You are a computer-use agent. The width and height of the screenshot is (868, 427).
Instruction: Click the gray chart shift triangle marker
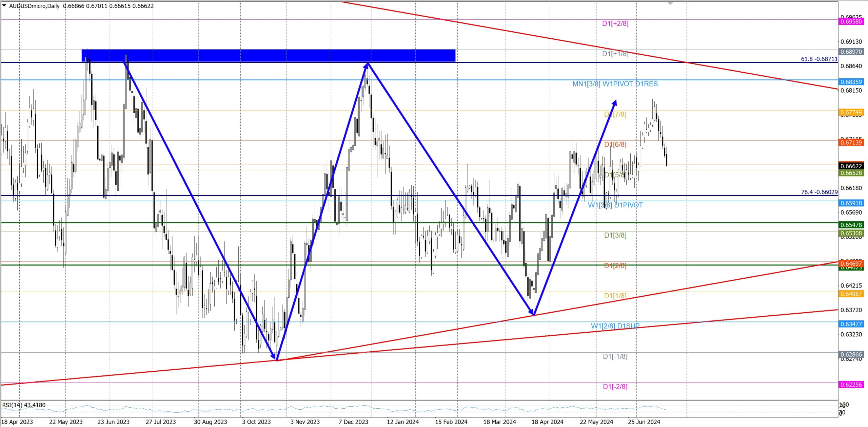(670, 3)
